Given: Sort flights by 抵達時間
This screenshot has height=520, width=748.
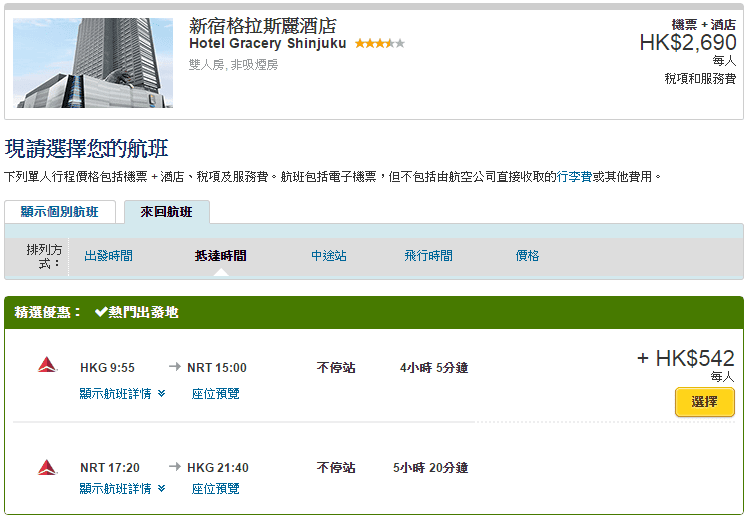Looking at the screenshot, I should point(220,256).
